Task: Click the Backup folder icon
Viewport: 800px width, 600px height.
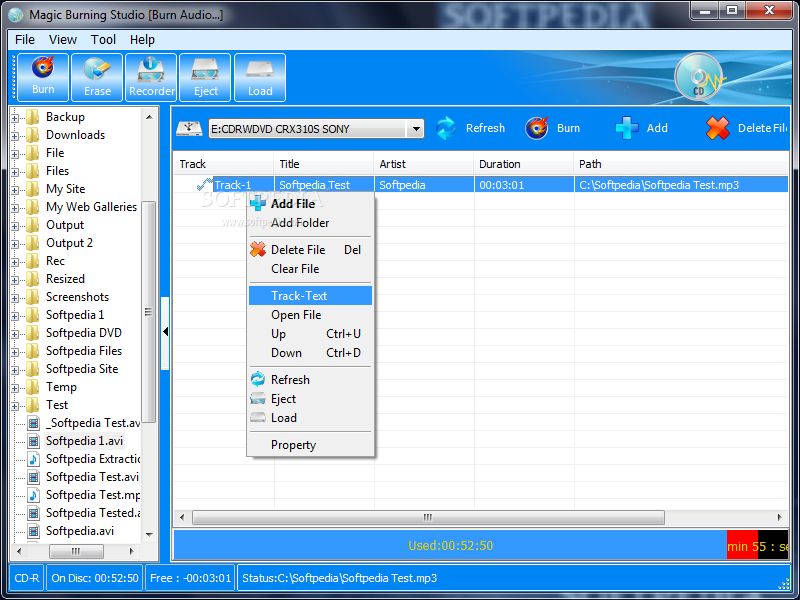Action: point(33,117)
